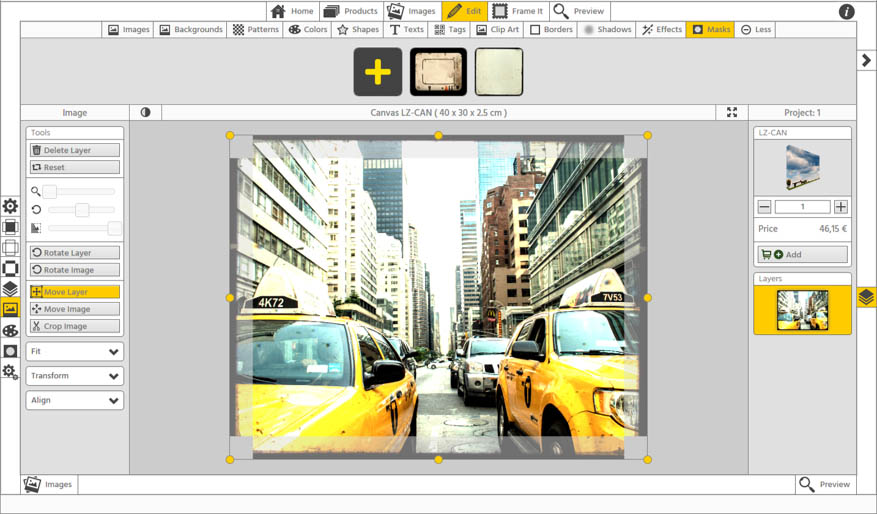This screenshot has width=877, height=514.
Task: Select the Masks tool
Action: click(710, 30)
